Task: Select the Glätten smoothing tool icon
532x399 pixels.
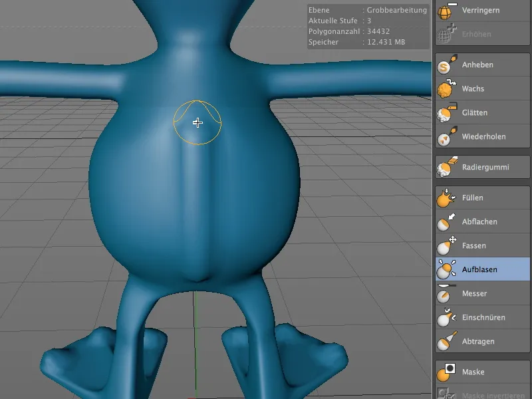Action: point(446,112)
